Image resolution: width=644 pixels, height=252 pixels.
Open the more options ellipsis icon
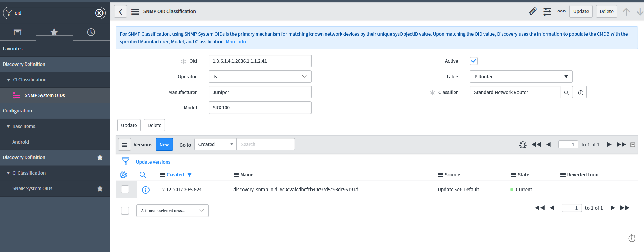561,11
